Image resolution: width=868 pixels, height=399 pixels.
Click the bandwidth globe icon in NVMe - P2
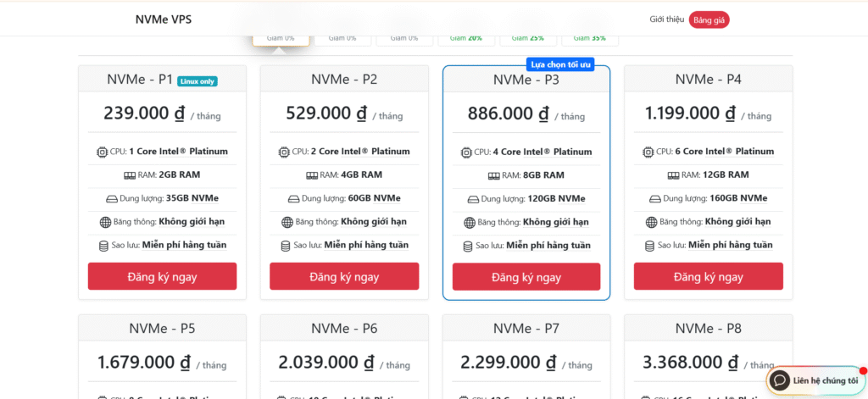point(287,222)
